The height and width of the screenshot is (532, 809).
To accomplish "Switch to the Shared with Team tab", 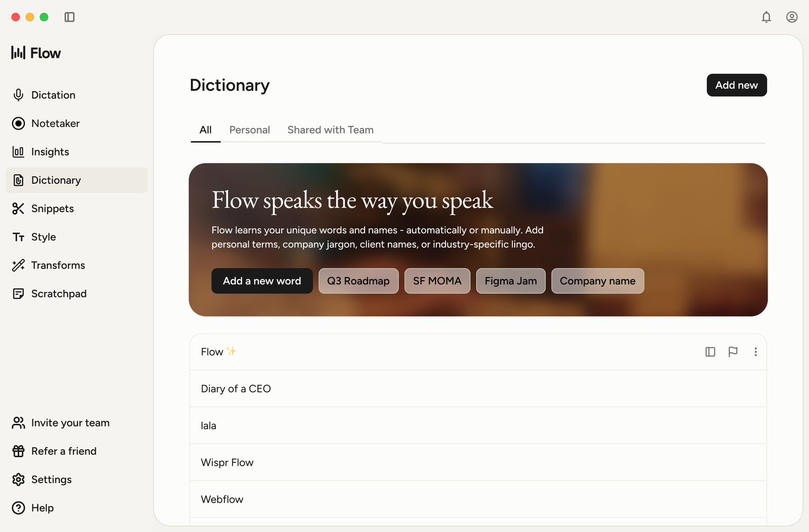I will pos(331,130).
